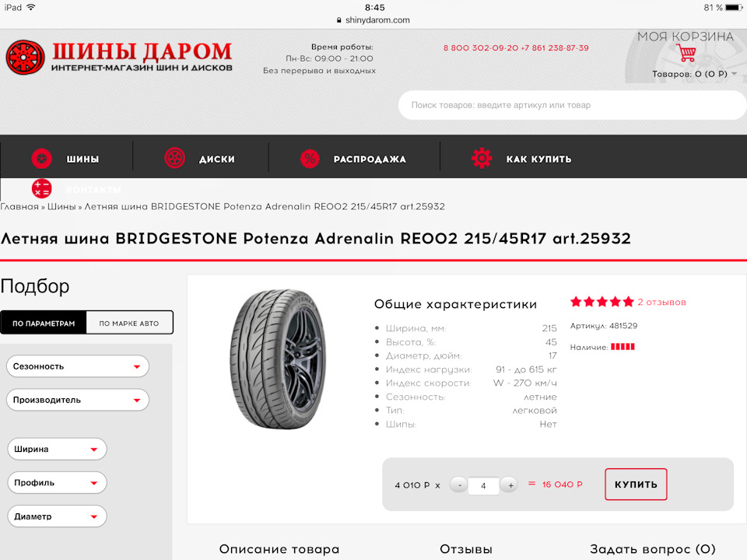Image resolution: width=747 pixels, height=560 pixels.
Task: Open the 2 отзывов reviews link
Action: pyautogui.click(x=661, y=302)
